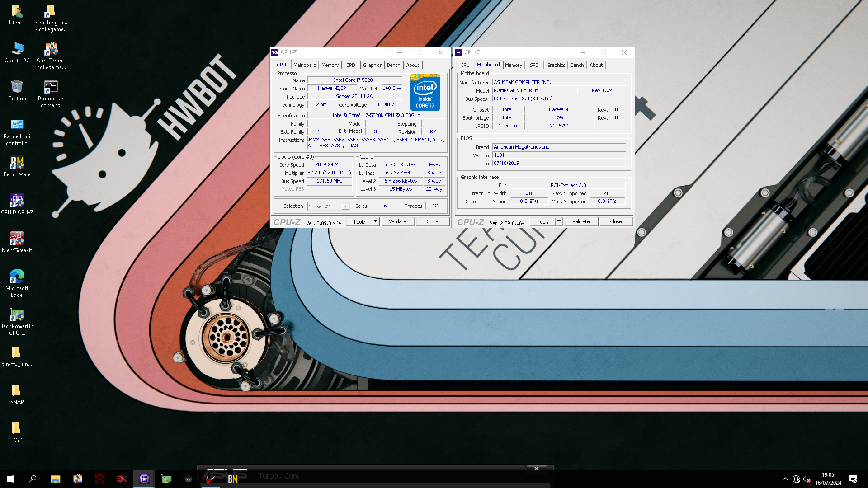
Task: Open the Pannello di controllo icon
Action: pyautogui.click(x=17, y=132)
